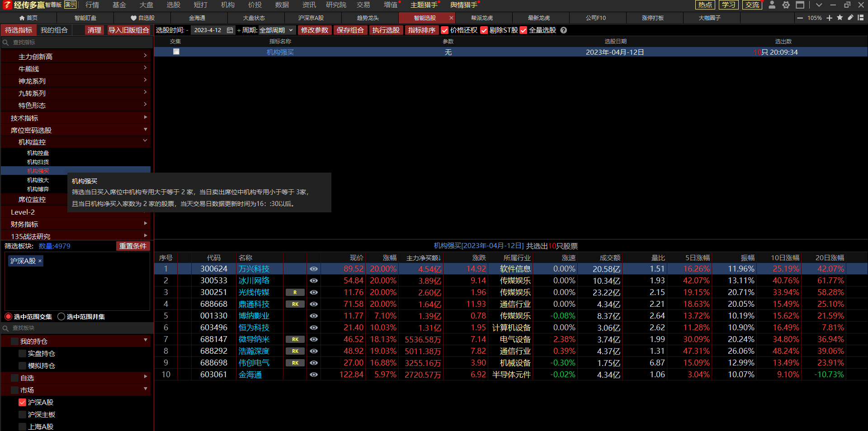
Task: Check the 交集 box for 机构强买
Action: pos(176,52)
